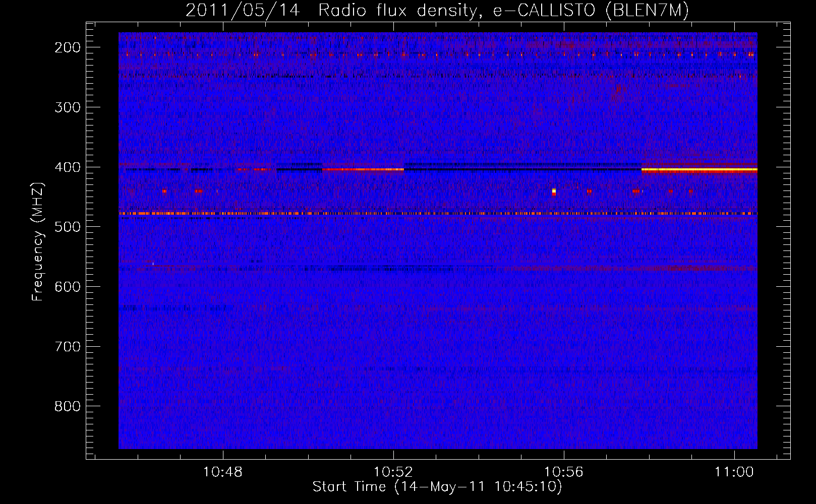816x504 pixels.
Task: Click the 10:48 time tick label
Action: pyautogui.click(x=223, y=472)
